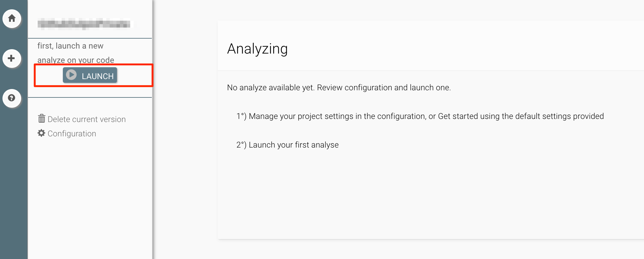The width and height of the screenshot is (644, 259).
Task: Click the plus icon to add project
Action: (12, 58)
